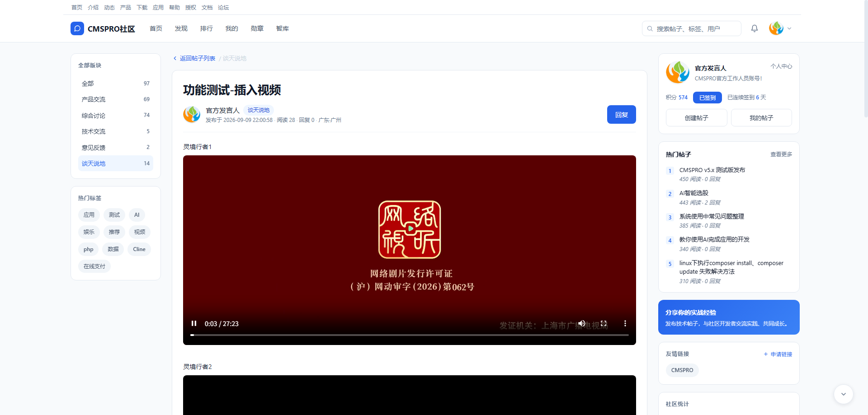Open the CMSPRO friend link chip
Image resolution: width=868 pixels, height=415 pixels.
(x=682, y=370)
